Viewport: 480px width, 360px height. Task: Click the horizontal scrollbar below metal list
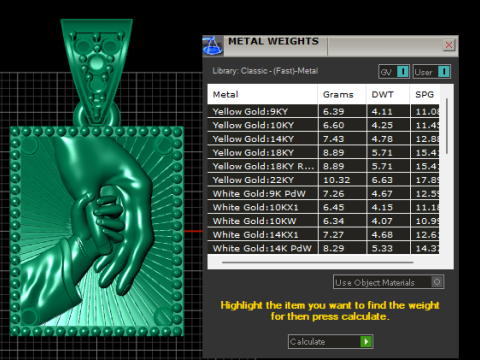(x=318, y=262)
